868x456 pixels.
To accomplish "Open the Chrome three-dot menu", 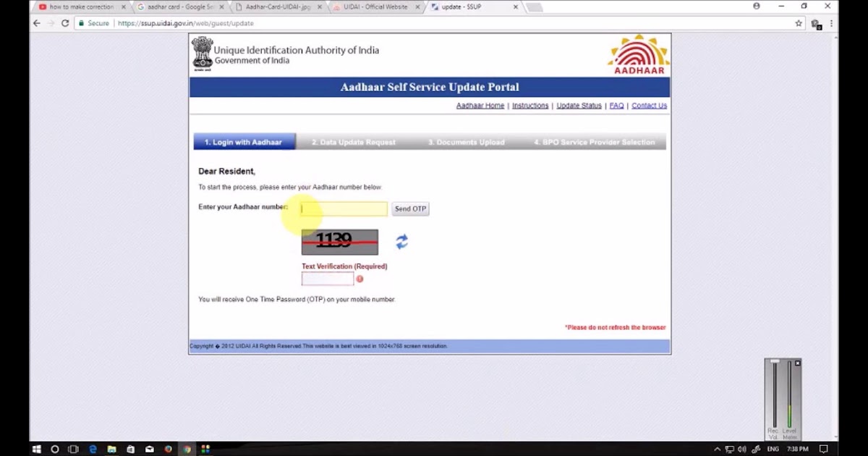I will [x=831, y=23].
